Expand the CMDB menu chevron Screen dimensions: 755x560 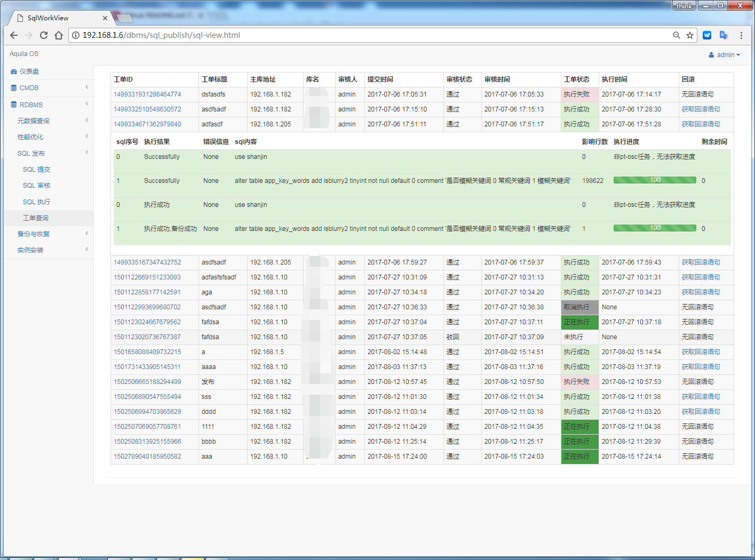[x=86, y=87]
